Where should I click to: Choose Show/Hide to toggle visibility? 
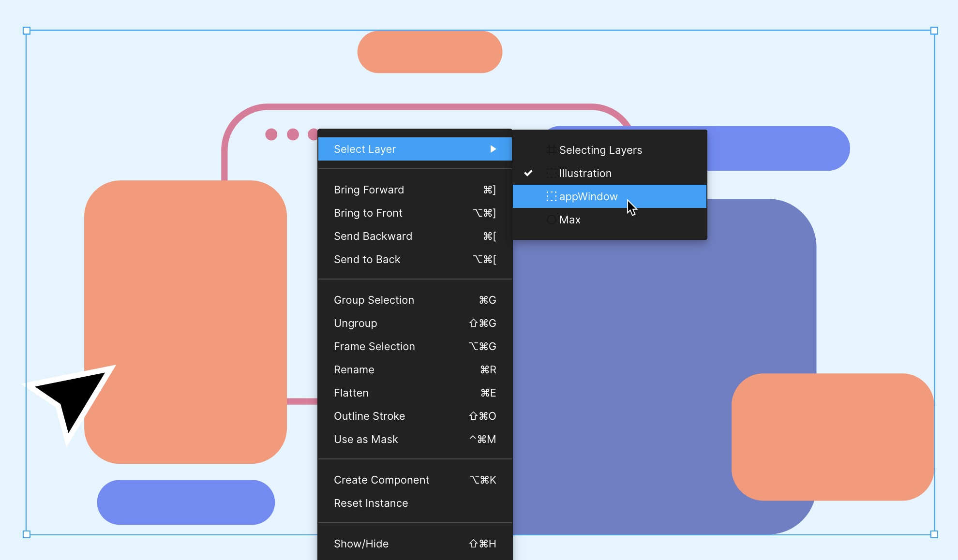[x=361, y=544]
